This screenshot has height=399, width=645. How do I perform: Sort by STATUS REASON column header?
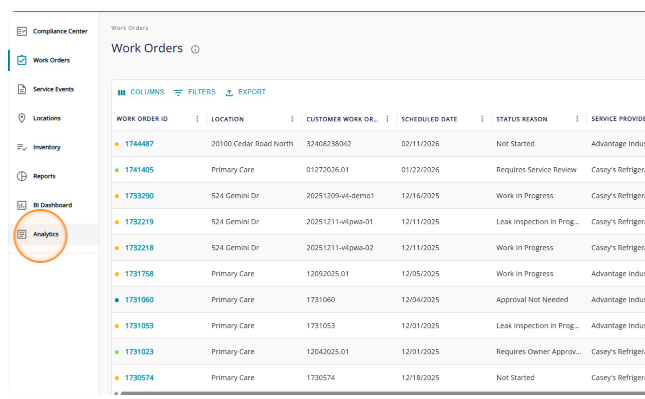(x=522, y=119)
